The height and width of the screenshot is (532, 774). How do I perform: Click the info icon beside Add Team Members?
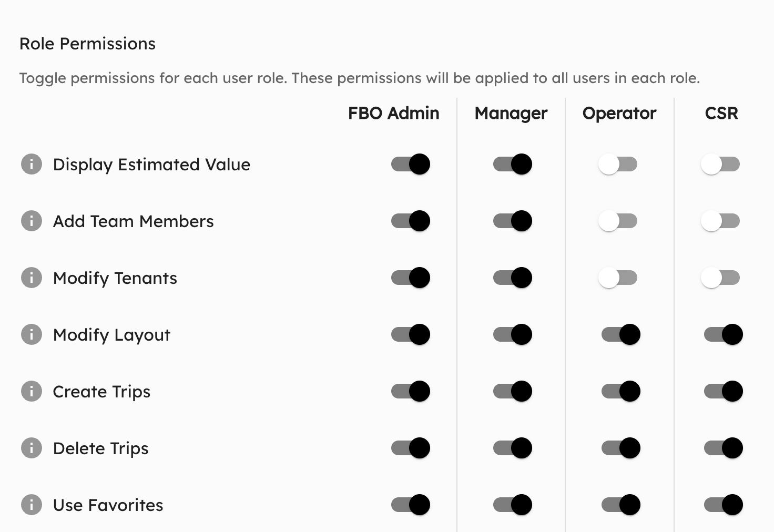[31, 221]
